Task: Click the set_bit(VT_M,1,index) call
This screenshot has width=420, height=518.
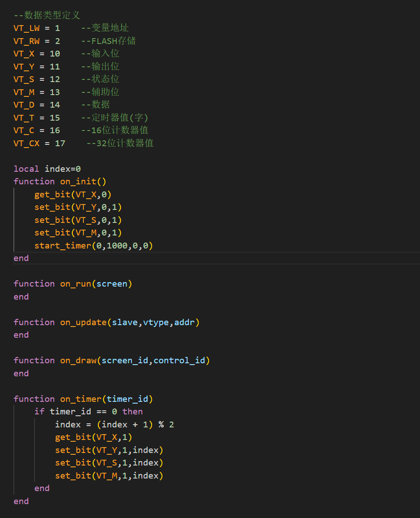Action: pos(109,476)
